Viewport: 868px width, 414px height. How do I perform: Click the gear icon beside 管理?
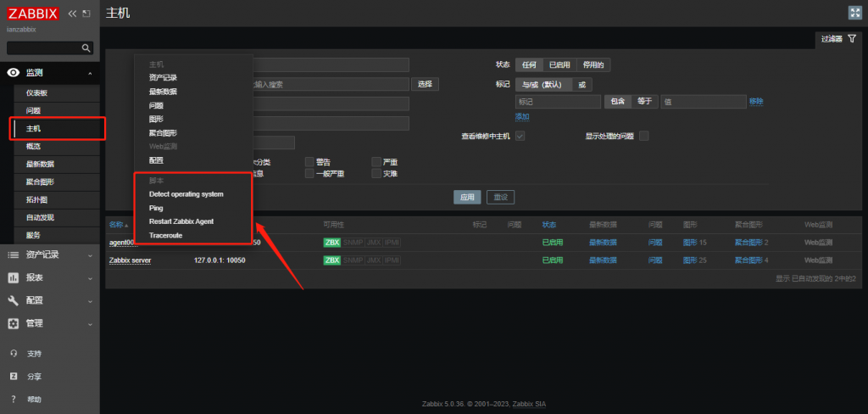click(x=14, y=323)
